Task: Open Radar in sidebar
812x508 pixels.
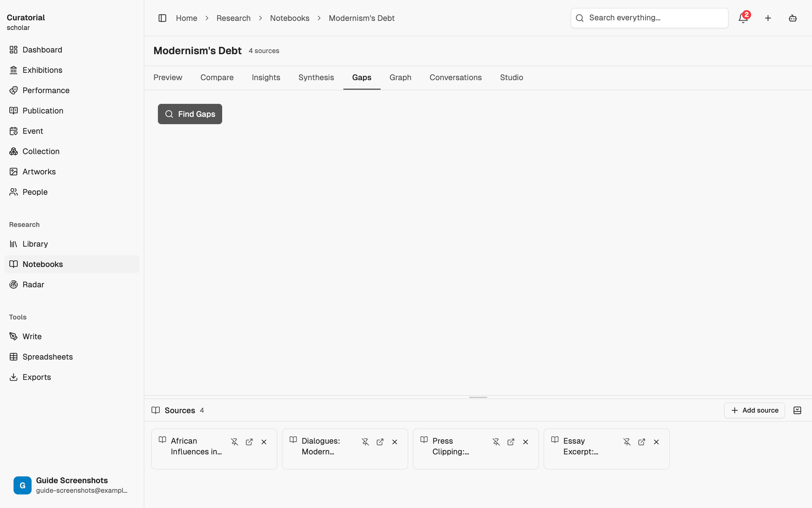Action: click(72, 284)
